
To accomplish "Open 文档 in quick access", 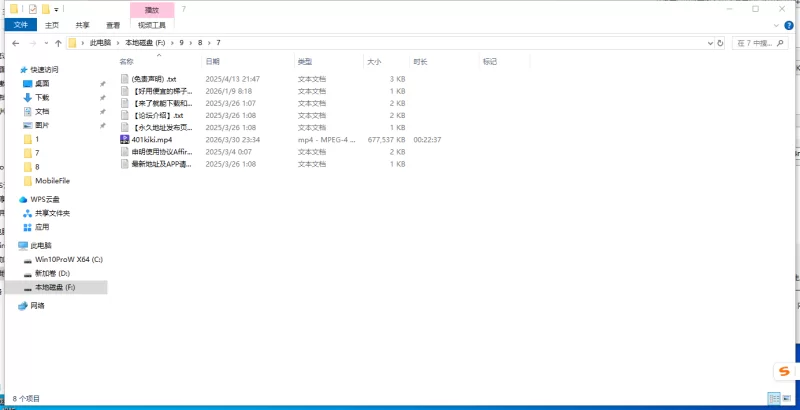I will pyautogui.click(x=42, y=111).
